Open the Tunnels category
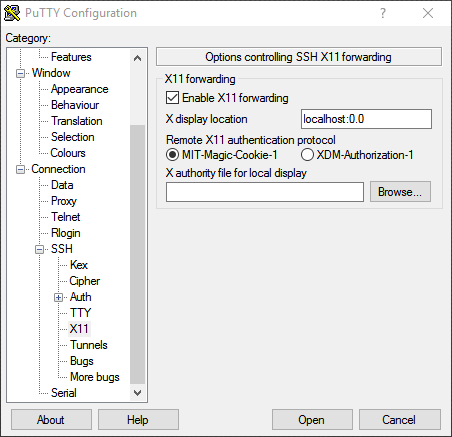Screen dimensions: 452x437 [89, 345]
